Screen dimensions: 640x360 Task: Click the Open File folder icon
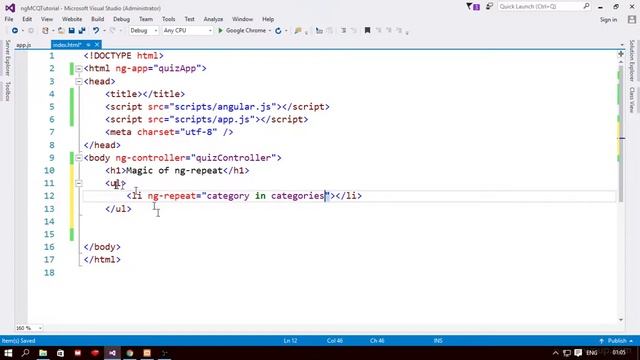(x=61, y=31)
